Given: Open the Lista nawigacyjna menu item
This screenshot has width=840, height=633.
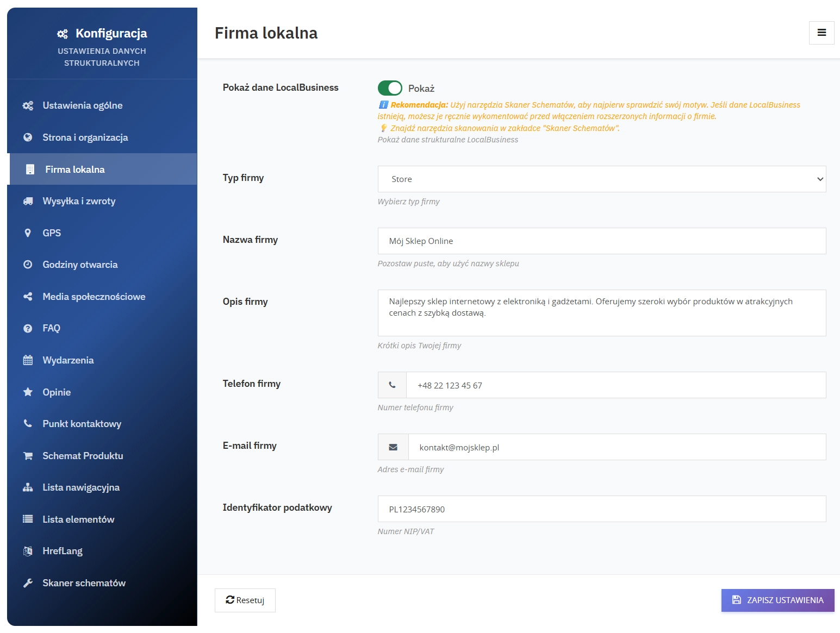Looking at the screenshot, I should tap(81, 487).
